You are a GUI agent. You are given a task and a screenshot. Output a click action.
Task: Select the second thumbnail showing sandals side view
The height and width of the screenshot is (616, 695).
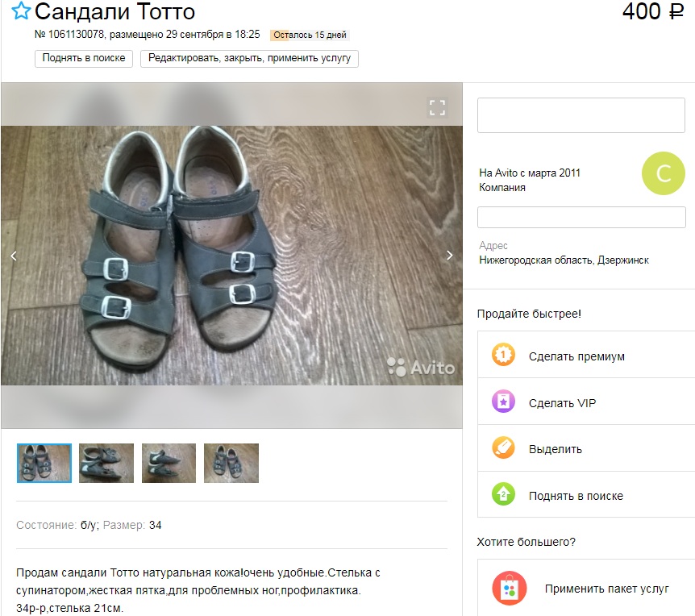point(106,463)
